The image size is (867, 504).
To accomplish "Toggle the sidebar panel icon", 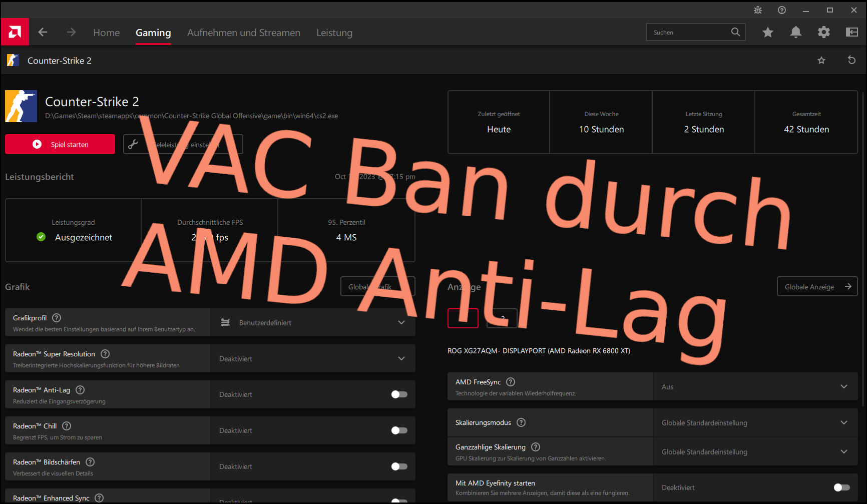I will [852, 32].
